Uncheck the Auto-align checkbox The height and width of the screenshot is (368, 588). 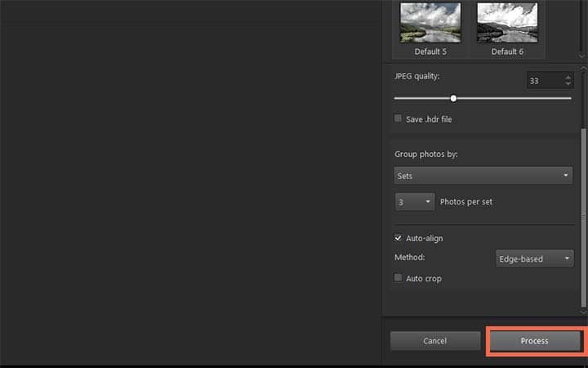click(x=398, y=238)
